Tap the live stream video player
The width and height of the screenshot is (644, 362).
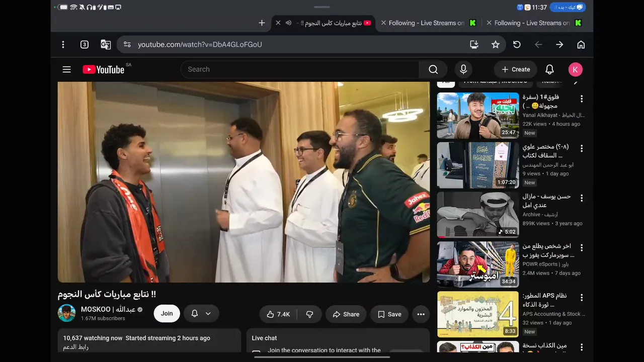244,182
